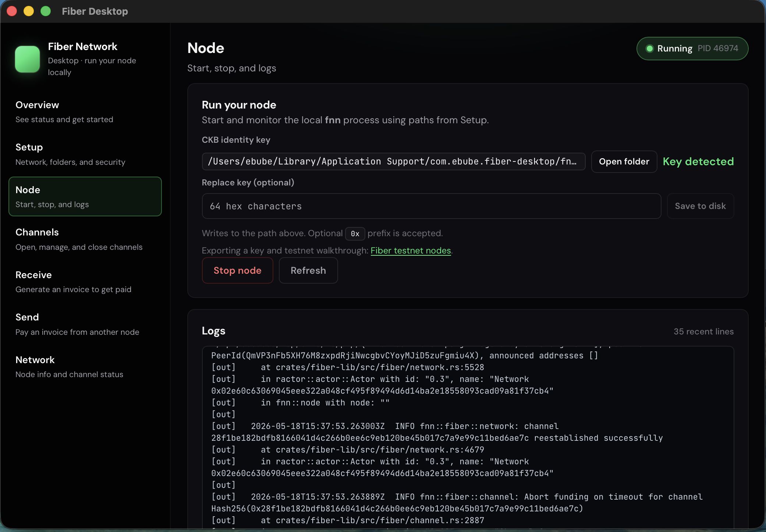The image size is (766, 532).
Task: Click the yellow macOS minimize button
Action: (29, 11)
